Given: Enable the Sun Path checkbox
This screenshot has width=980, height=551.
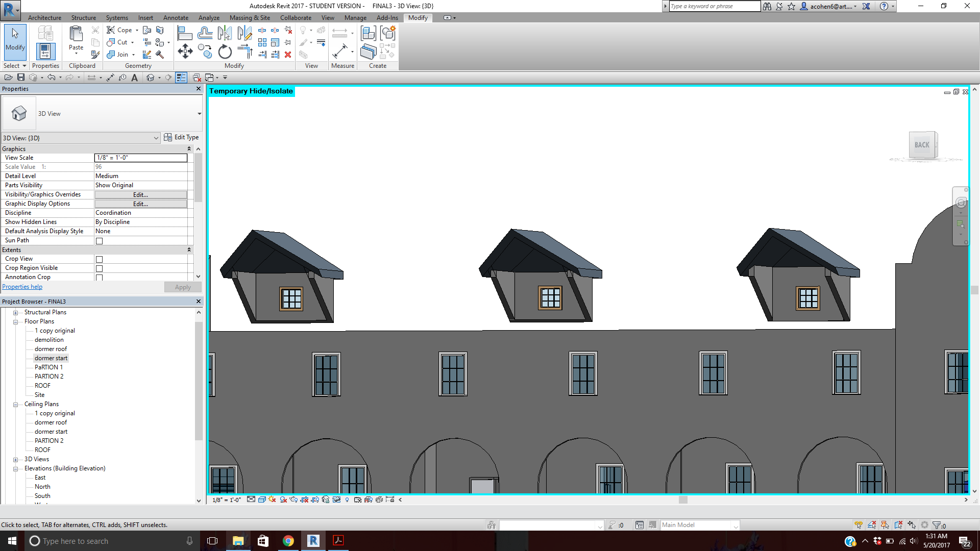Looking at the screenshot, I should coord(100,241).
